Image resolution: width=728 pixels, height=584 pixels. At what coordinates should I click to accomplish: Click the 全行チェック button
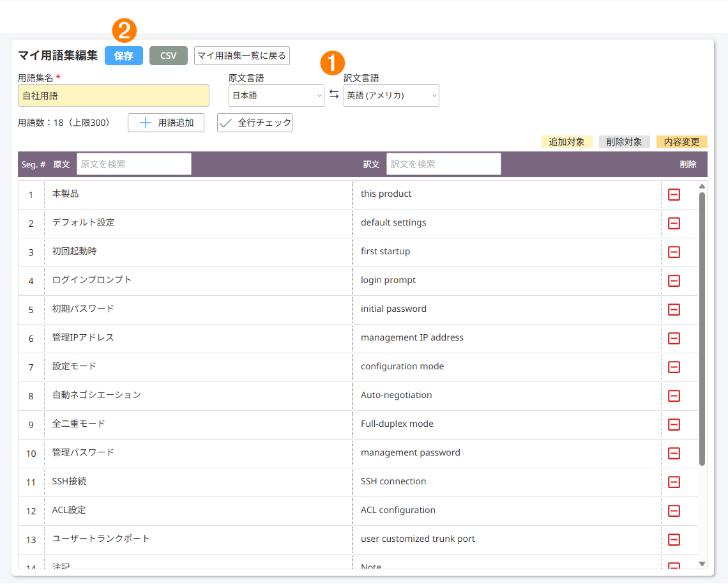[x=255, y=123]
